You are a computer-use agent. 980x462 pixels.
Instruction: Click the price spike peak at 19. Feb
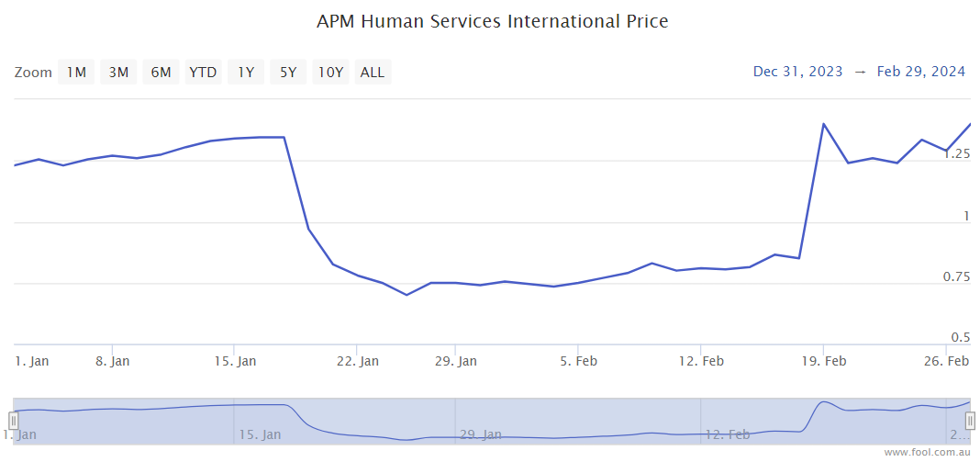click(x=824, y=124)
